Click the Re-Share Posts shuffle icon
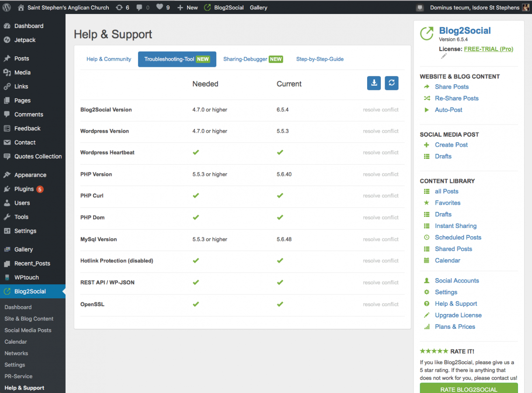 (x=427, y=98)
